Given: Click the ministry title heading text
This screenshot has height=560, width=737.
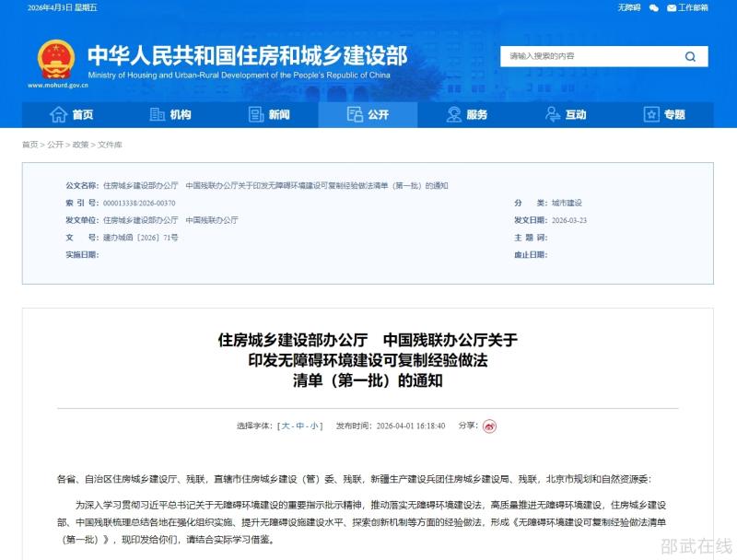Looking at the screenshot, I should (247, 55).
